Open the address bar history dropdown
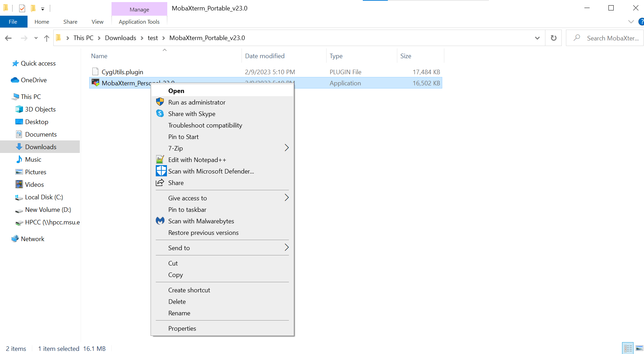The image size is (644, 354). (x=537, y=38)
